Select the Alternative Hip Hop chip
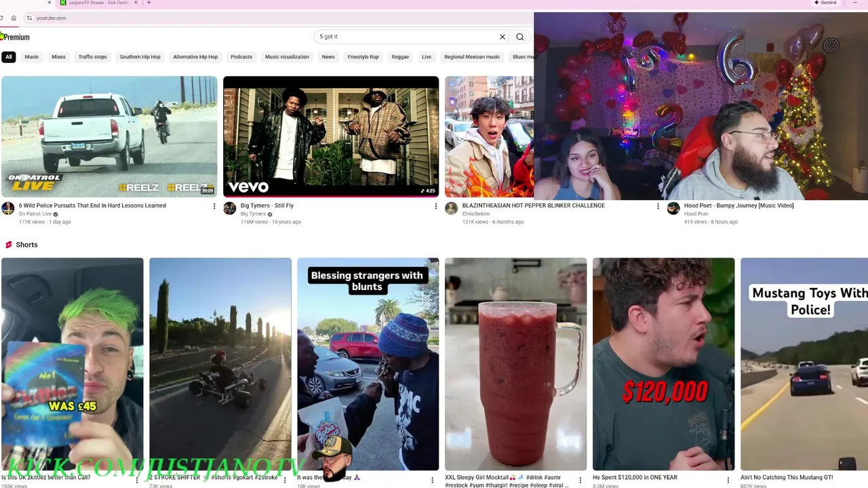 click(195, 57)
